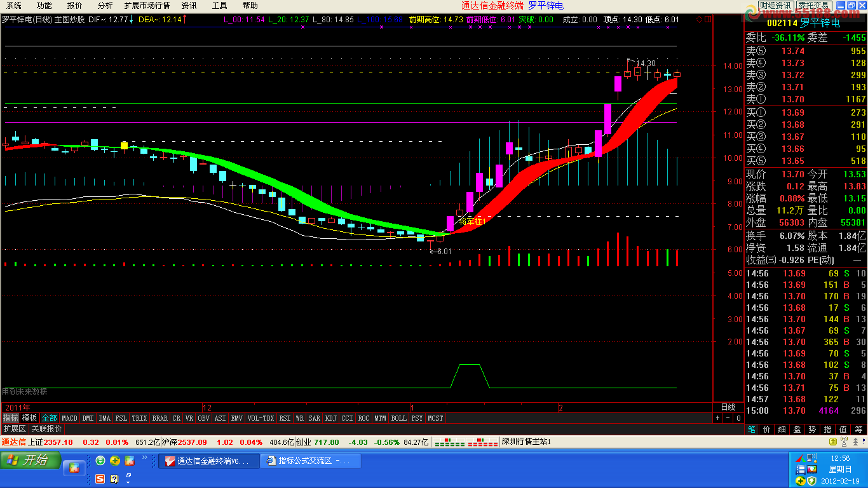Open the 日线 period selector
This screenshot has height=488, width=868.
pos(728,407)
